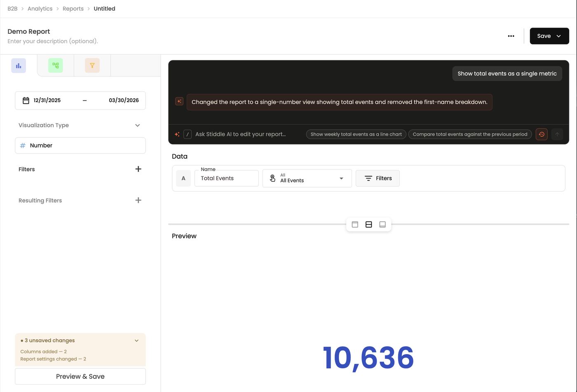This screenshot has height=392, width=577.
Task: Click the 10,636 preview number
Action: [x=368, y=358]
